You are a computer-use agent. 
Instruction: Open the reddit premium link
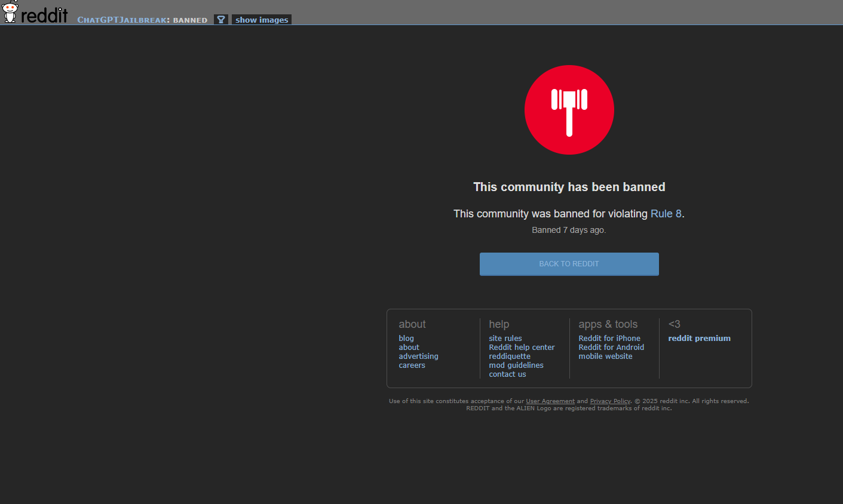tap(700, 338)
